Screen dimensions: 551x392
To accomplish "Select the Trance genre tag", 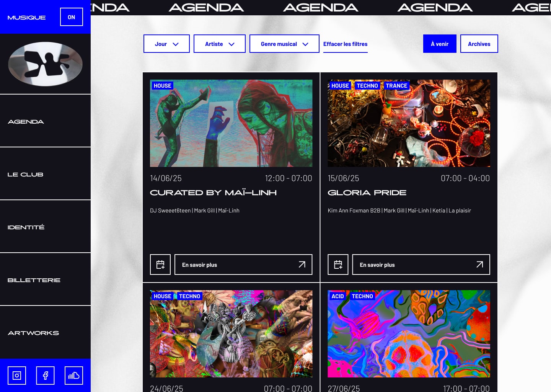I will pyautogui.click(x=396, y=86).
